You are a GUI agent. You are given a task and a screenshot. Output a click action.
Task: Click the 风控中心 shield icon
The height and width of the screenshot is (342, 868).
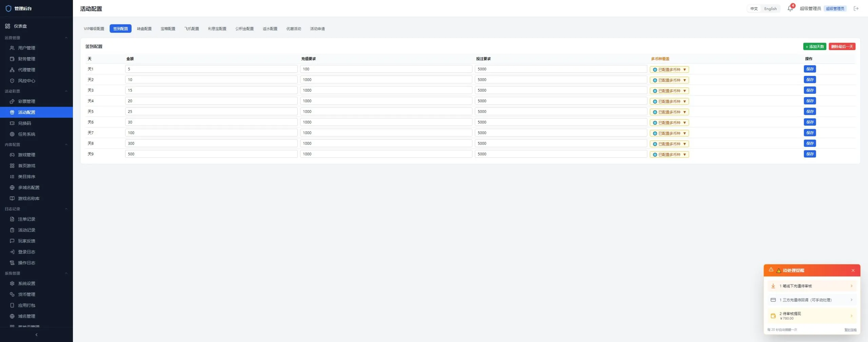pos(12,81)
